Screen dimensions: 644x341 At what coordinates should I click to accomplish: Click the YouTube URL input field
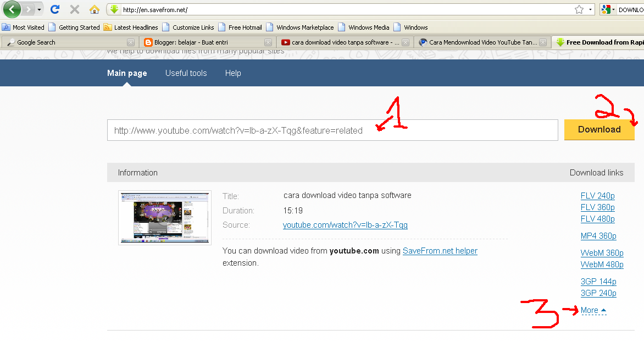pos(332,130)
